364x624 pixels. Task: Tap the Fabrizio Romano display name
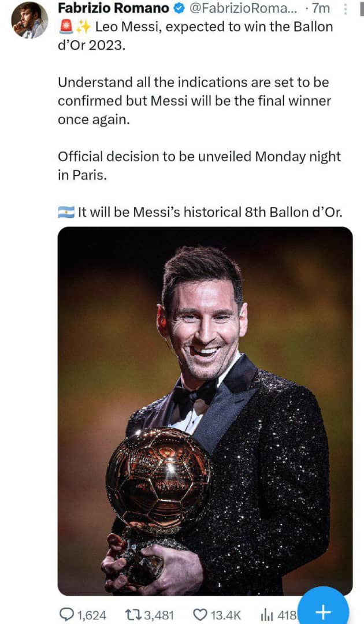114,9
